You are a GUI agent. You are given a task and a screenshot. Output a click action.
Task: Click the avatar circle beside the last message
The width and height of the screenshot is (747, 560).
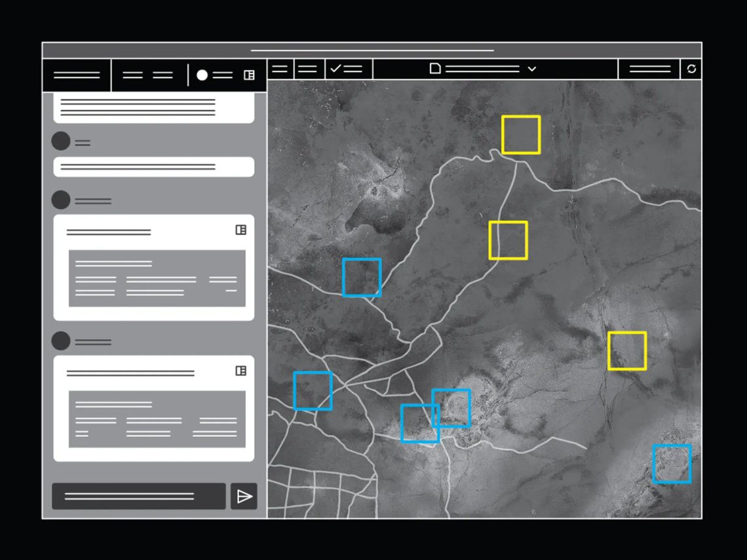point(60,341)
